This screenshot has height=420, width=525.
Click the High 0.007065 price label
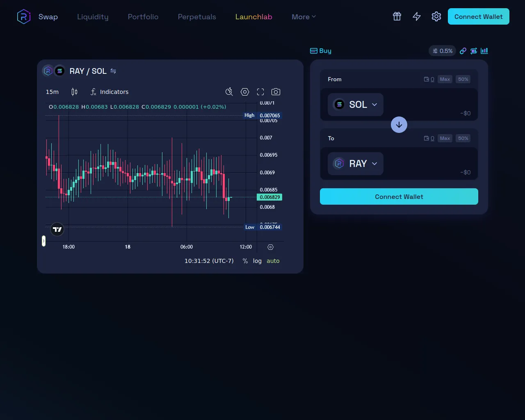(x=262, y=116)
